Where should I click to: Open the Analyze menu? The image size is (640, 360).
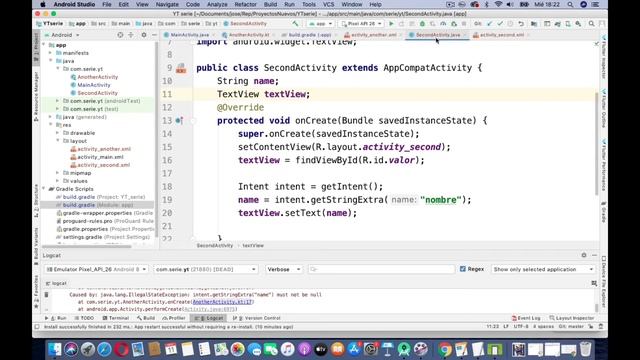pos(217,4)
